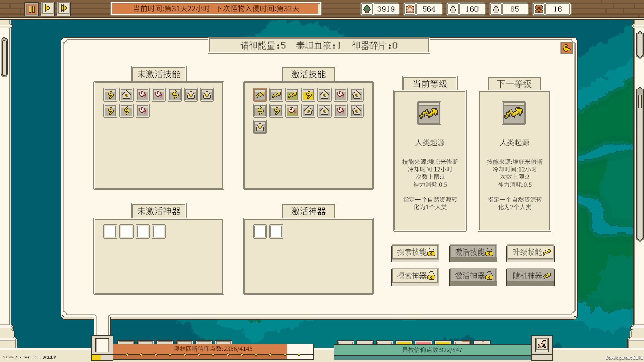The height and width of the screenshot is (362, 644).
Task: Pause the game with the pause button
Action: 32,9
